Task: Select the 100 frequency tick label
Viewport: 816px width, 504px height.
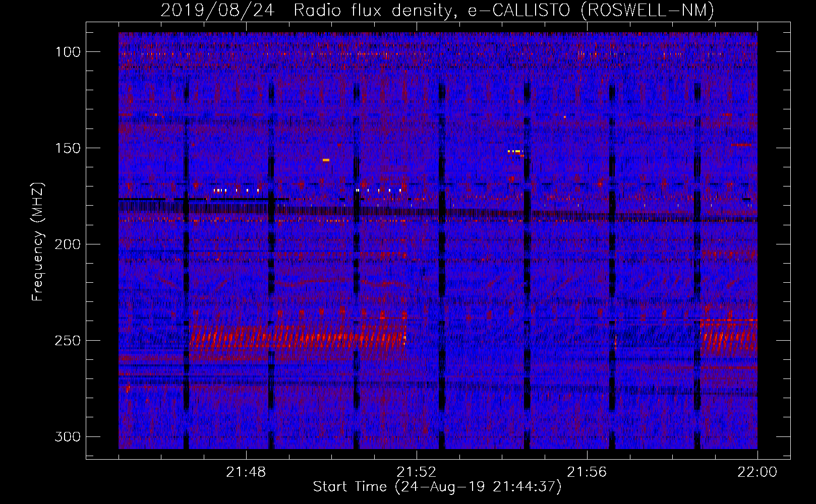Action: (68, 52)
